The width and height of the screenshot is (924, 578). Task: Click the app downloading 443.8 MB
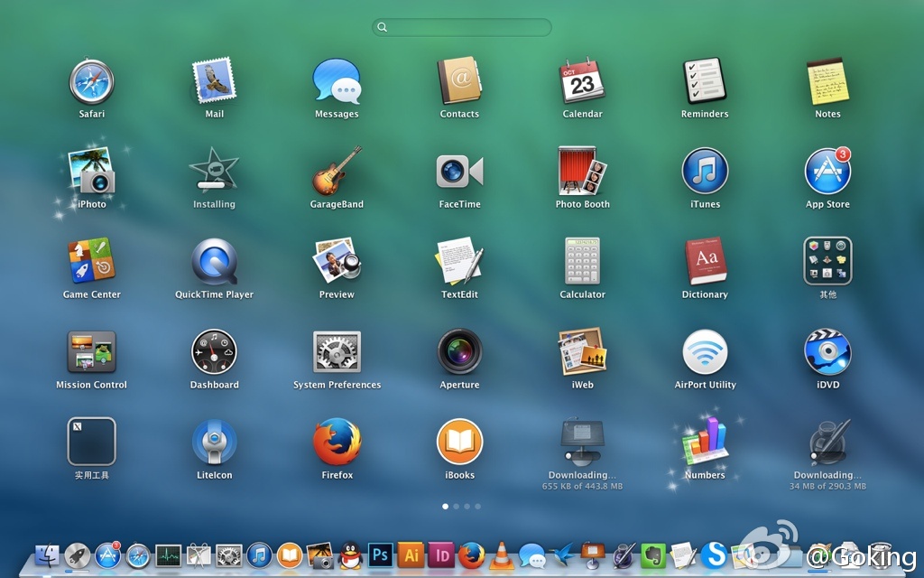(x=582, y=441)
